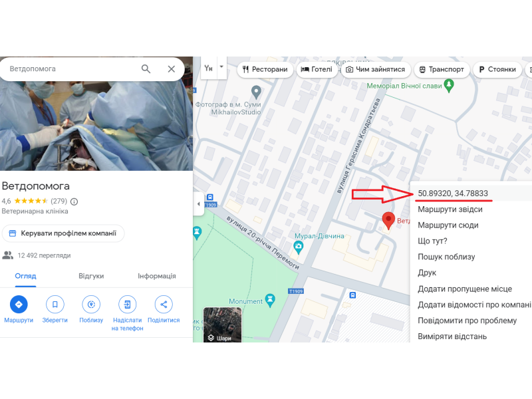The image size is (532, 399).
Task: Click the Зберегти bookmark icon
Action: tap(55, 305)
